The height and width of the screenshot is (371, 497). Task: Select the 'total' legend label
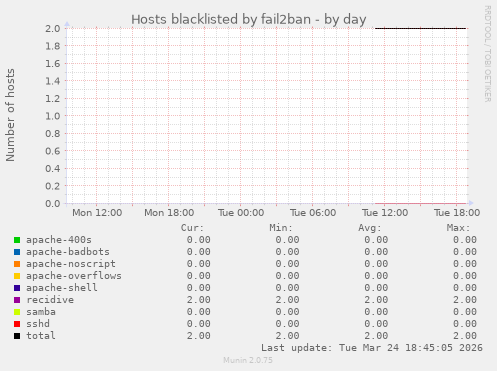tap(41, 336)
